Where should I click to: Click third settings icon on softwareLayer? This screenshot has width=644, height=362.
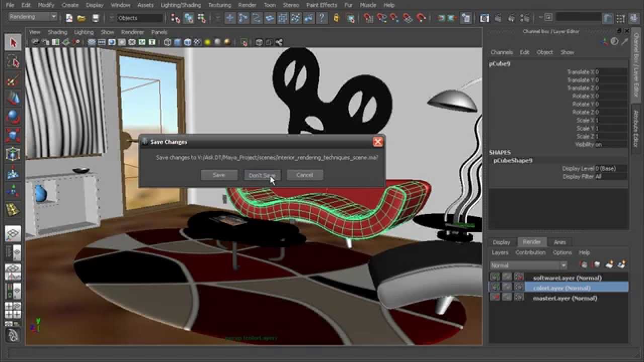519,277
